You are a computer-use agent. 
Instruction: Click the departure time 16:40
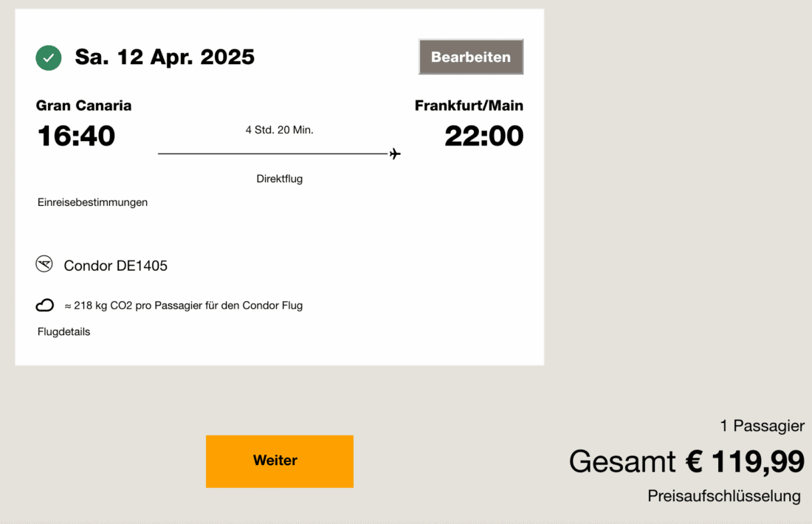pyautogui.click(x=76, y=136)
